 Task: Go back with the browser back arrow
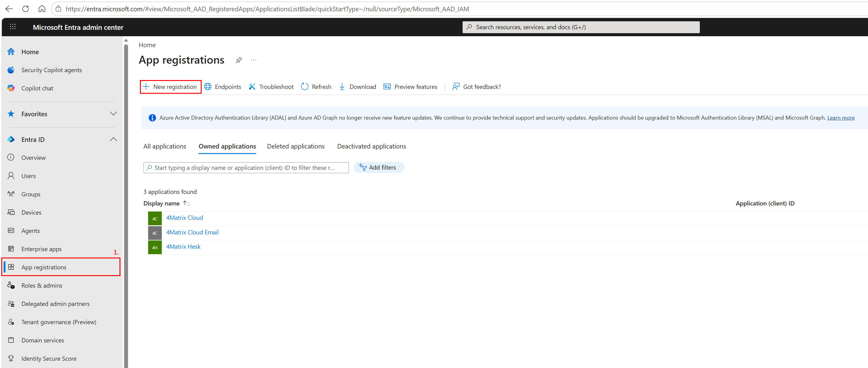(9, 9)
